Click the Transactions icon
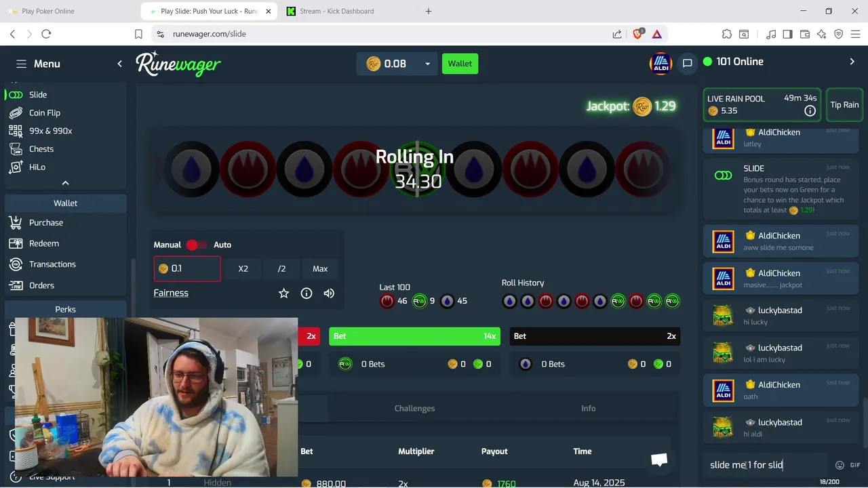The height and width of the screenshot is (488, 868). point(16,264)
